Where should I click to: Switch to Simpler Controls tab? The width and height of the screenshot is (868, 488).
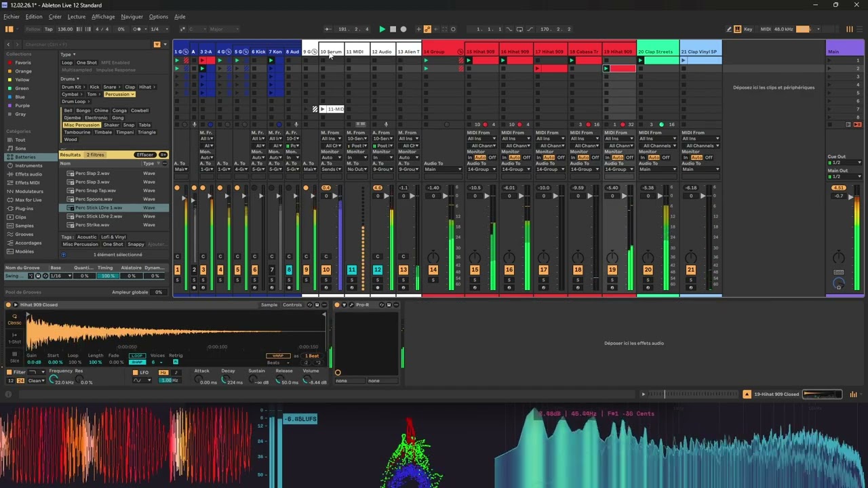click(292, 305)
